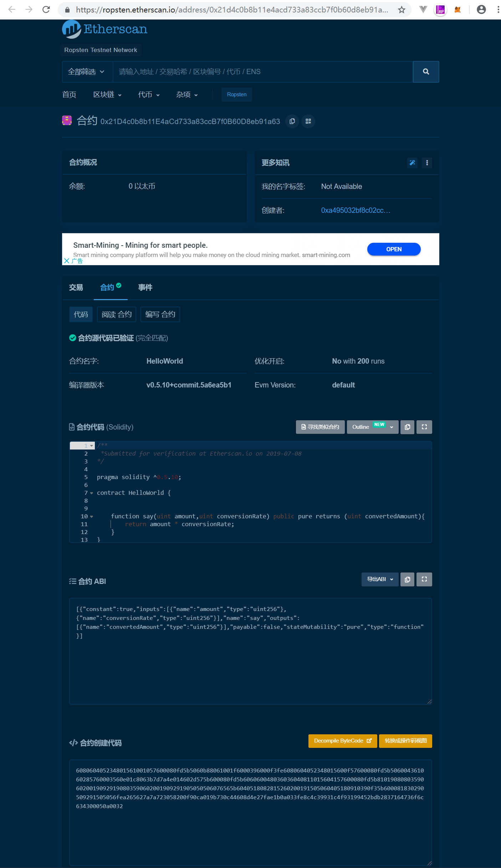
Task: Click the Smart-Mining ad headline
Action: point(140,245)
